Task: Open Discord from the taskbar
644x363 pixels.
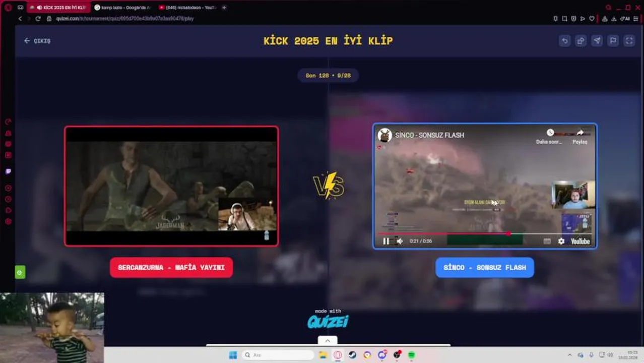Action: pyautogui.click(x=382, y=355)
